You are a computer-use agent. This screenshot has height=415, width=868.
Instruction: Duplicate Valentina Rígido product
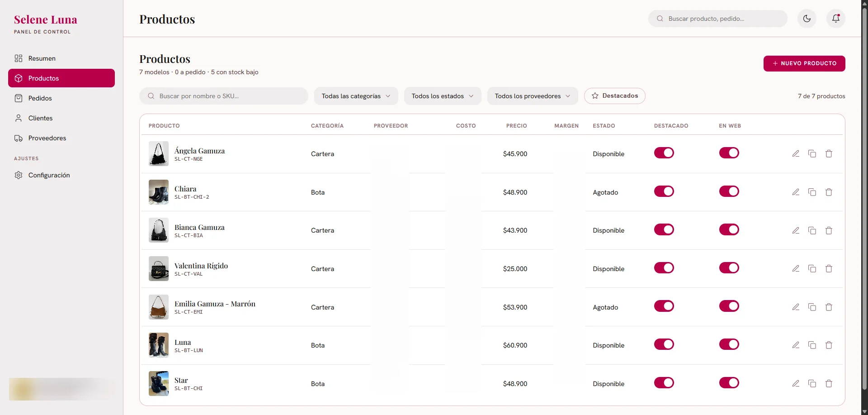click(812, 269)
